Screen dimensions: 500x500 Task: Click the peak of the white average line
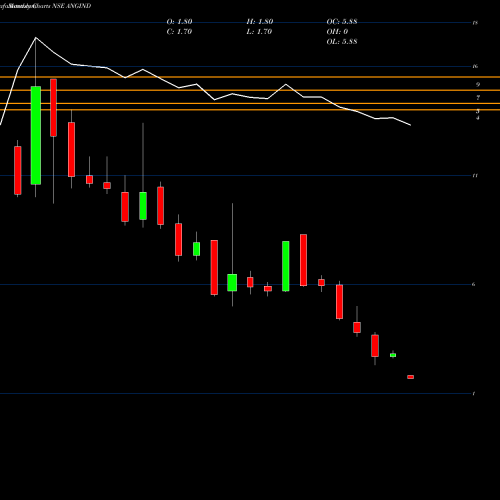pos(36,38)
